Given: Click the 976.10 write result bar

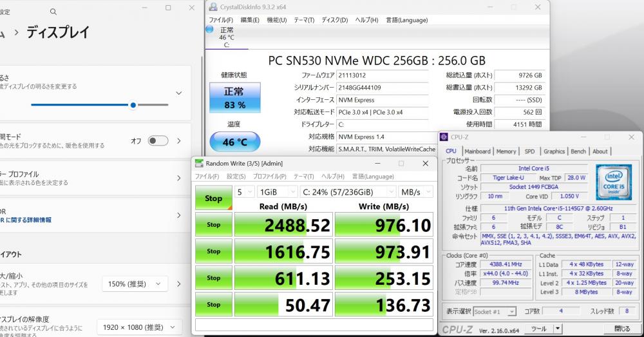Looking at the screenshot, I should pos(384,225).
